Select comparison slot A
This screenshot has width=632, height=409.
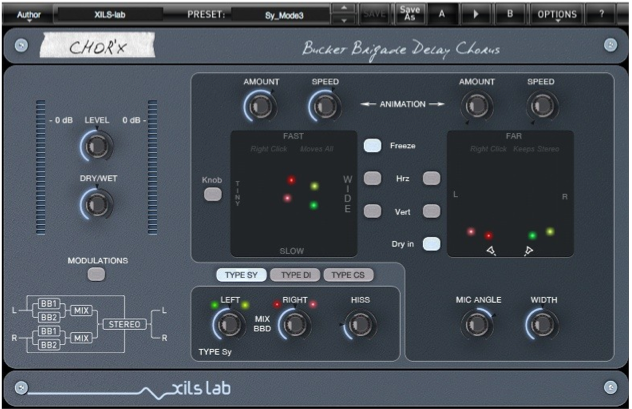[x=442, y=14]
